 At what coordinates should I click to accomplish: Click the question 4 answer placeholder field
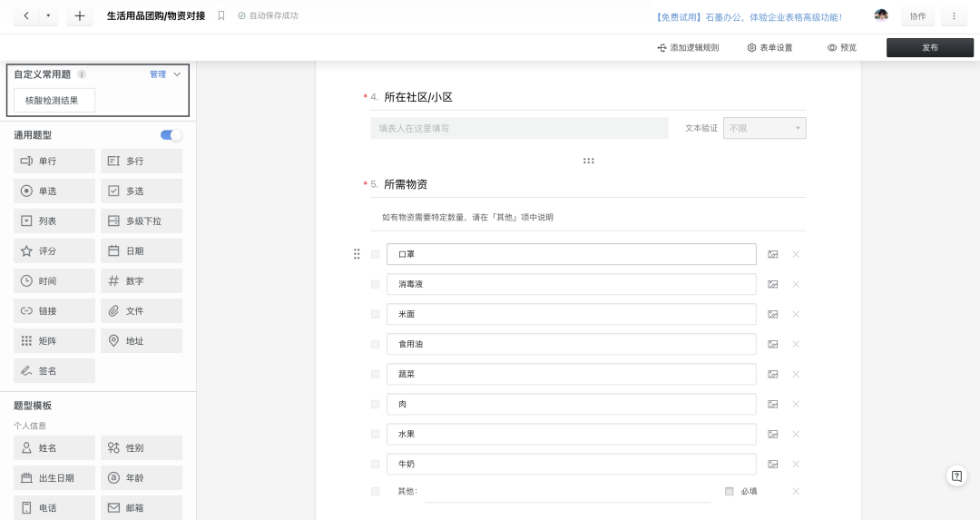pos(519,128)
